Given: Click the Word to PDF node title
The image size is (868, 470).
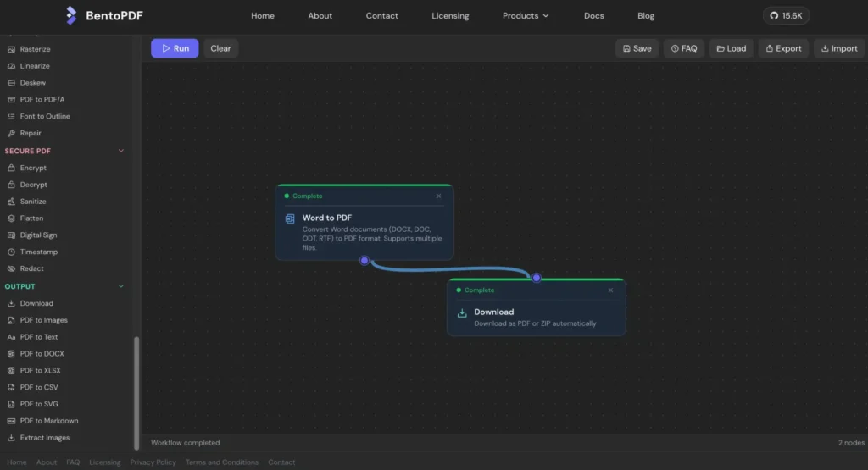Looking at the screenshot, I should pos(326,218).
